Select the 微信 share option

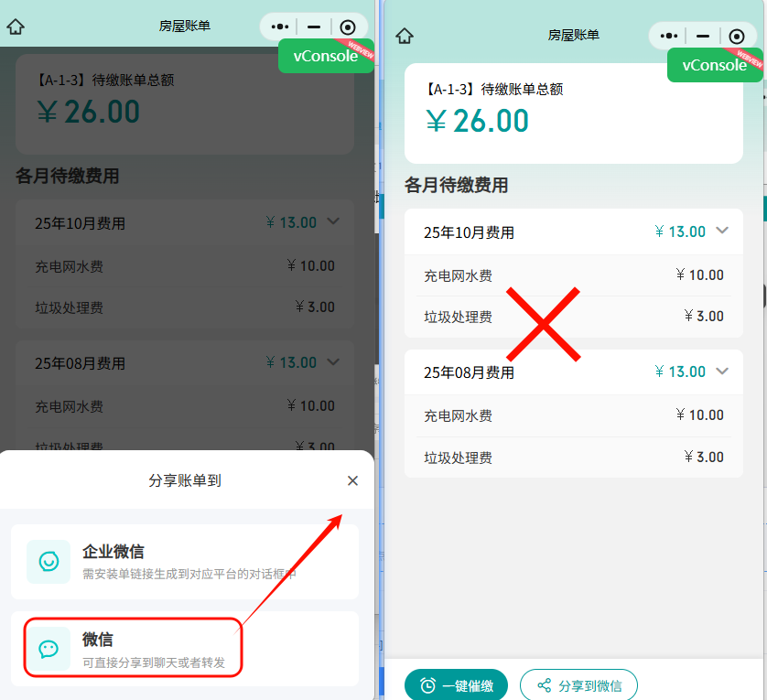point(184,649)
